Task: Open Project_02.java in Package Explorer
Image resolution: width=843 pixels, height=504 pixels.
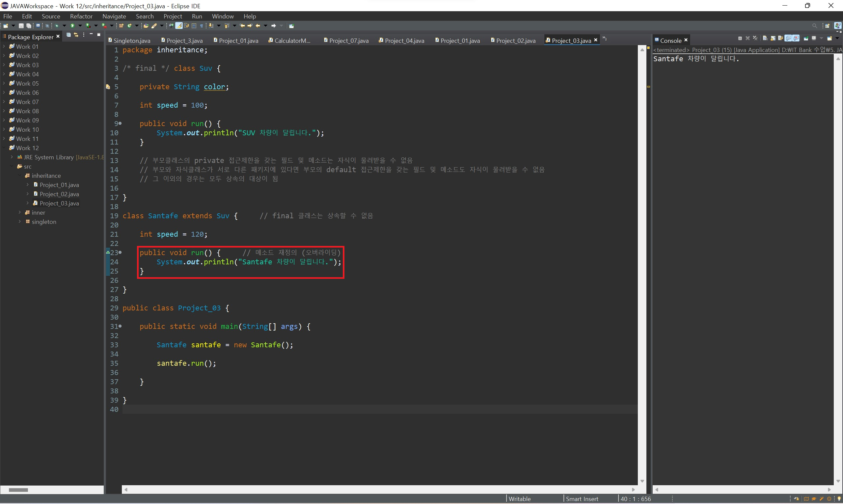Action: tap(59, 194)
